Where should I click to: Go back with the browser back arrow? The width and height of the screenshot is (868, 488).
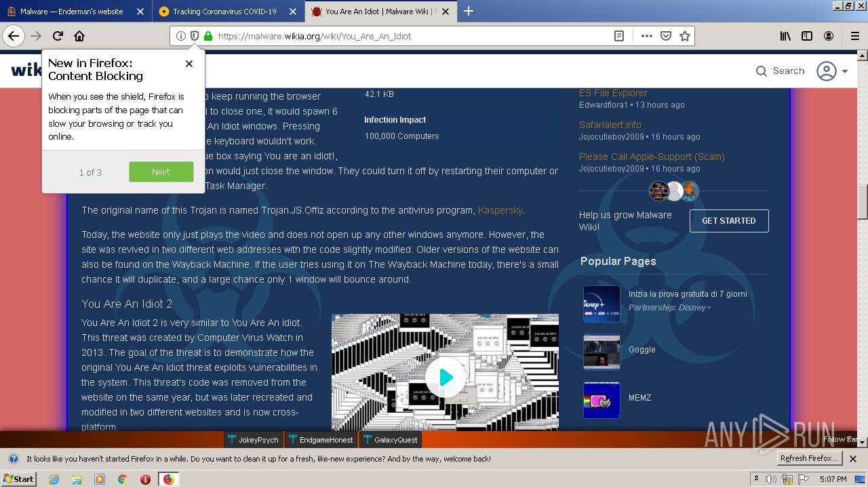click(x=14, y=36)
